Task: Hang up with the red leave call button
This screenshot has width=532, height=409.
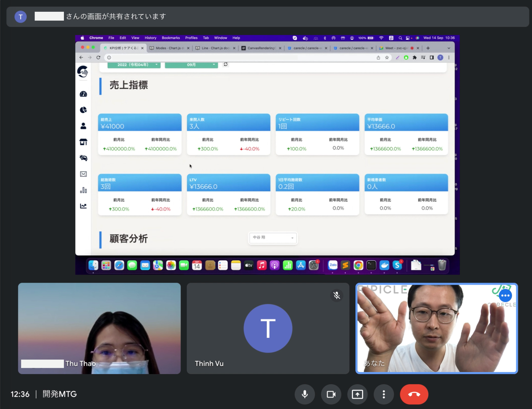Action: (414, 394)
